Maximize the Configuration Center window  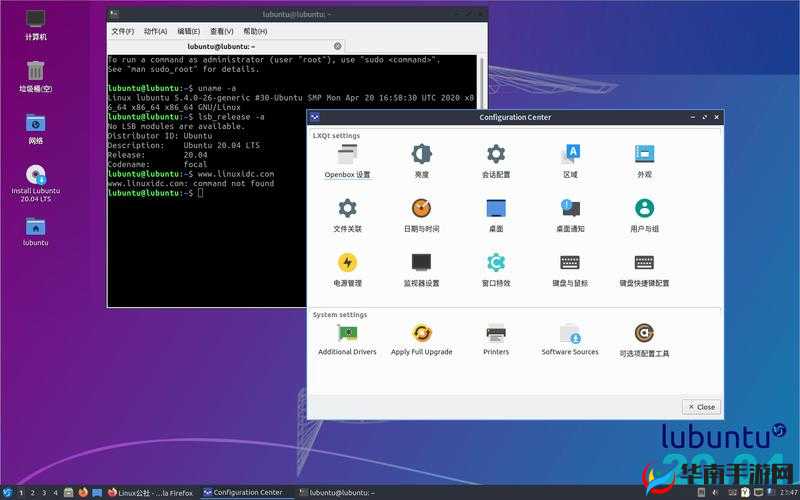pos(705,117)
